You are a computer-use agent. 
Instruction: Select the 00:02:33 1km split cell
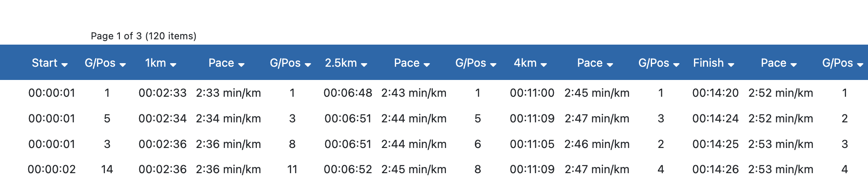[163, 93]
